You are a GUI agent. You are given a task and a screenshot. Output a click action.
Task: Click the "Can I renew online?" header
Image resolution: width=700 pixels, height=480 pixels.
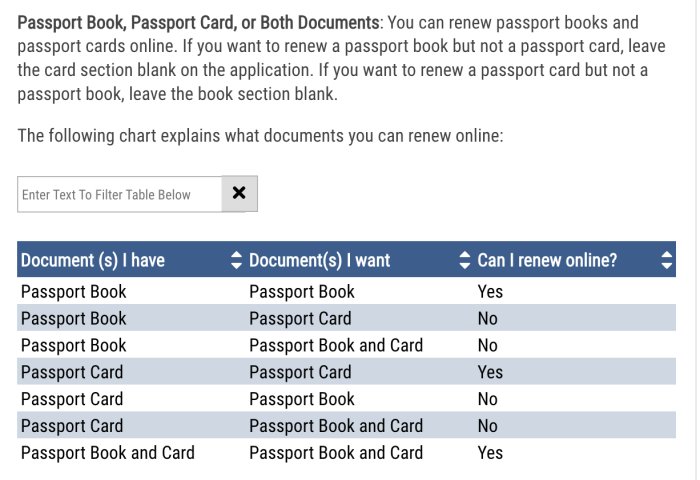tap(547, 261)
